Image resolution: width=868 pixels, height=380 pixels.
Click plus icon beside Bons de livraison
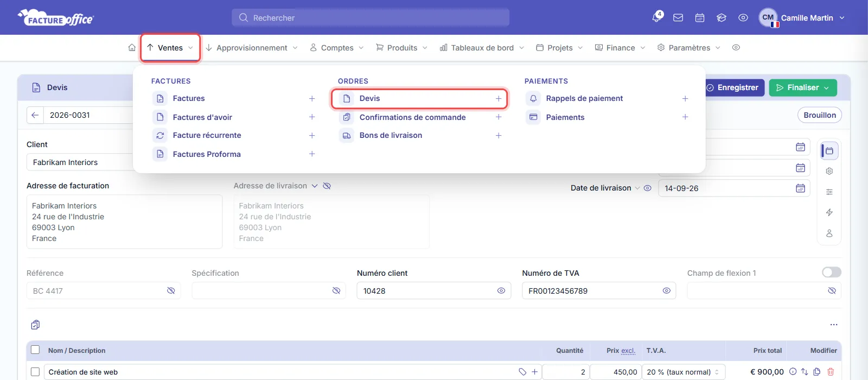click(x=499, y=136)
